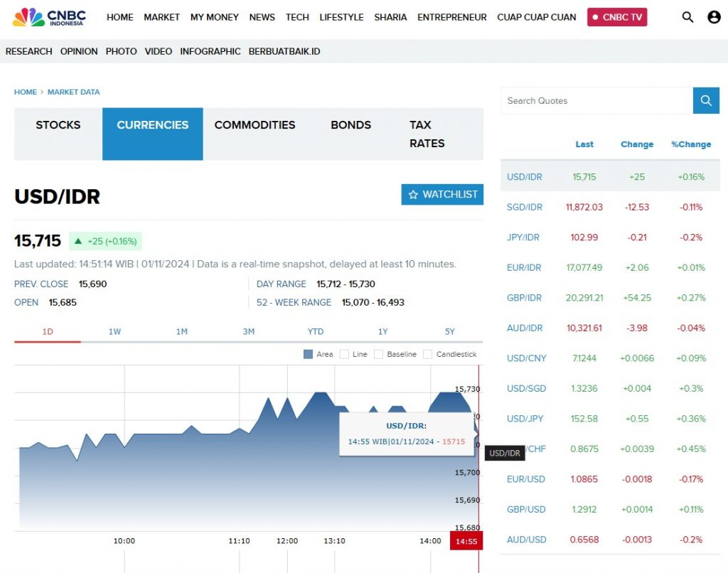Toggle the Baseline chart checkbox
The image size is (728, 573).
pyautogui.click(x=378, y=354)
